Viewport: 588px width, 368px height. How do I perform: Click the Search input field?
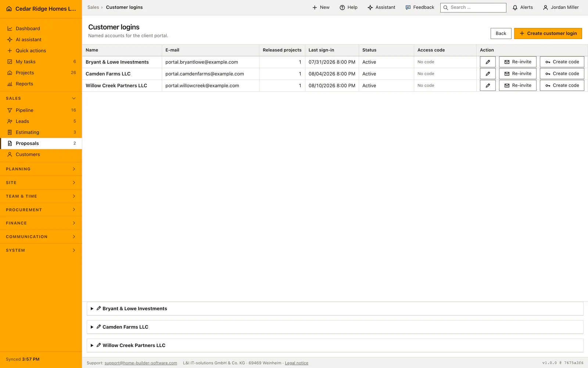(x=473, y=7)
